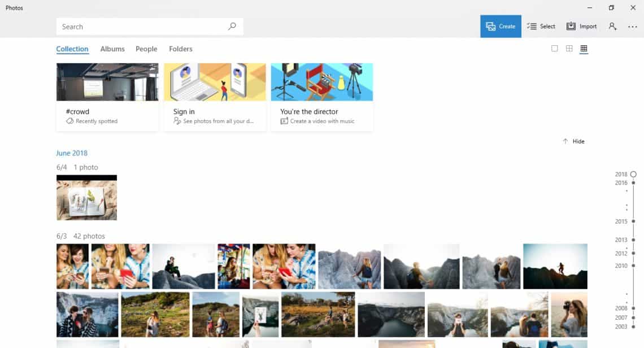
Task: Open person sitting on white rocks photo
Action: click(184, 266)
